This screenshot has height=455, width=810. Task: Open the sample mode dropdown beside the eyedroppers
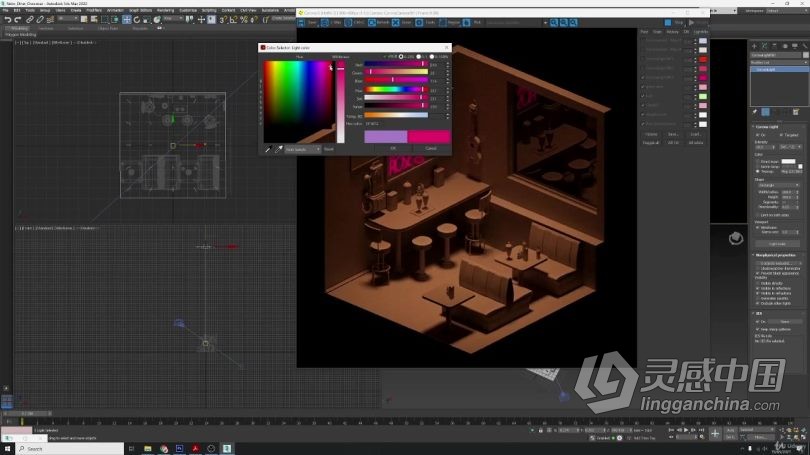coord(303,149)
